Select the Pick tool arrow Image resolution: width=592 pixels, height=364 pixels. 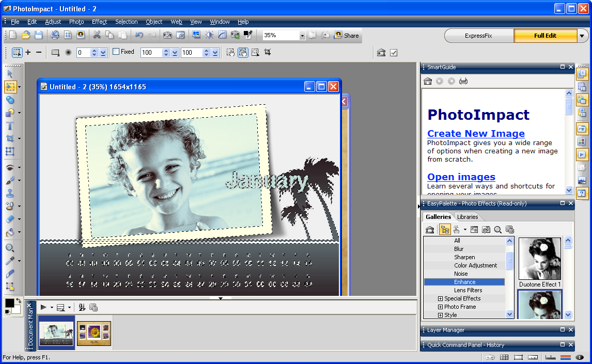(x=10, y=74)
